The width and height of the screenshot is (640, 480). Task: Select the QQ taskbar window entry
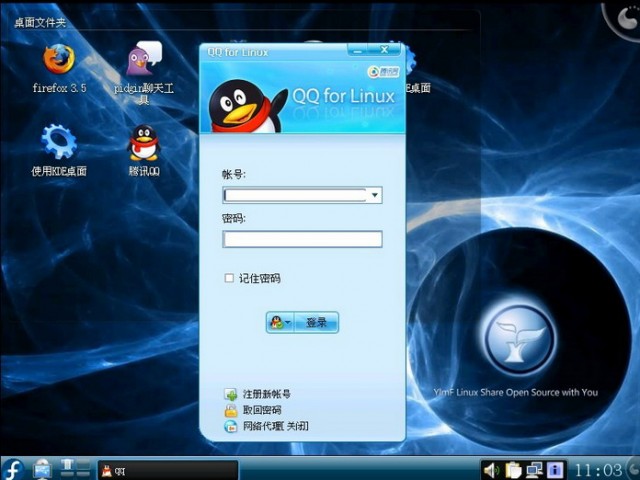168,471
